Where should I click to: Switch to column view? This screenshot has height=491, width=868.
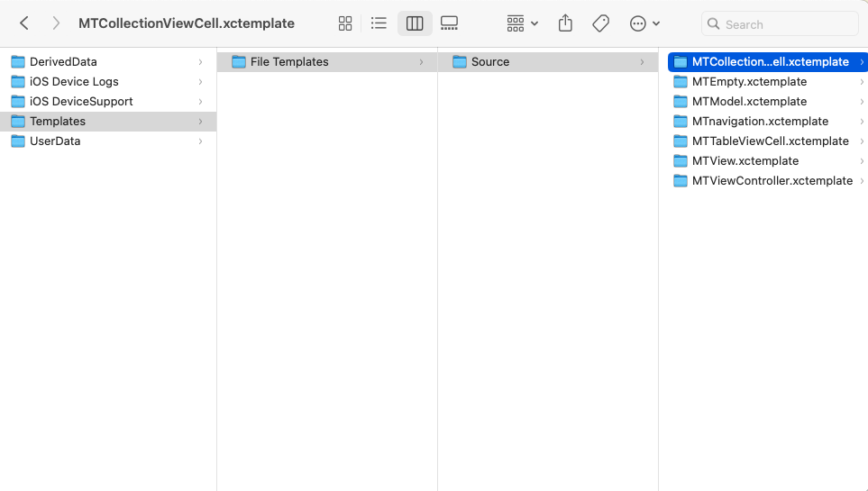415,23
